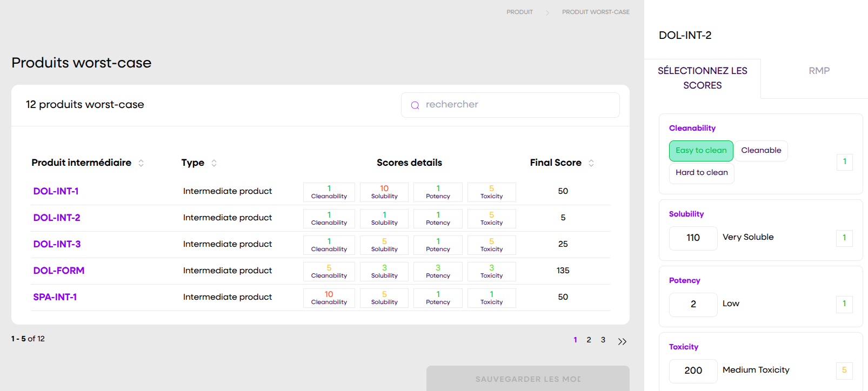The image size is (868, 391).
Task: Edit Solubility value field 110
Action: pos(693,238)
